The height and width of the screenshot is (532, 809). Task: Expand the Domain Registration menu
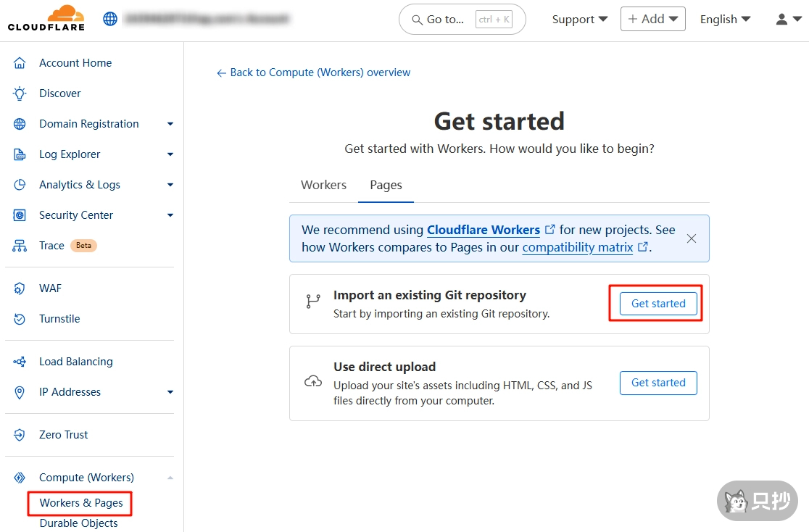click(x=170, y=124)
